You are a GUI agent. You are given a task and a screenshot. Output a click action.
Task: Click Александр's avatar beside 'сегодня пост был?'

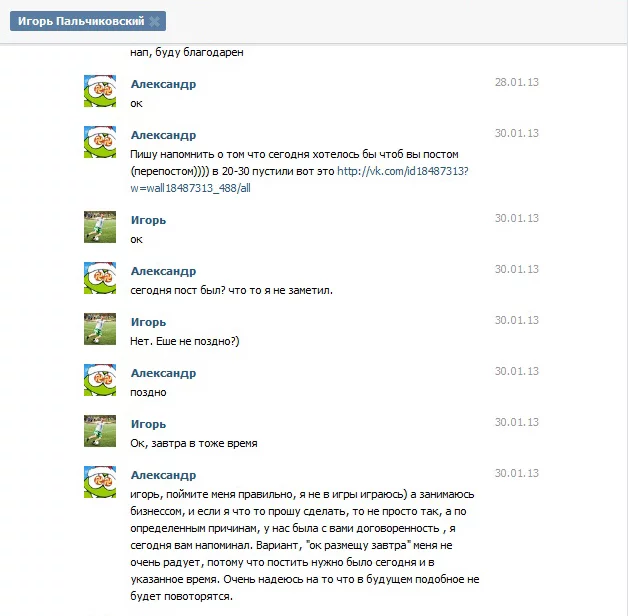tap(100, 278)
